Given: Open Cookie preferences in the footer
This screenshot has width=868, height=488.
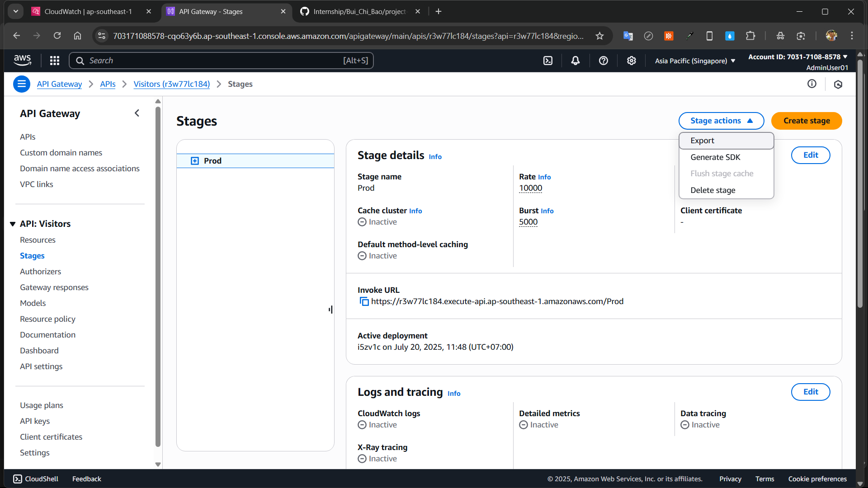Looking at the screenshot, I should click(817, 479).
